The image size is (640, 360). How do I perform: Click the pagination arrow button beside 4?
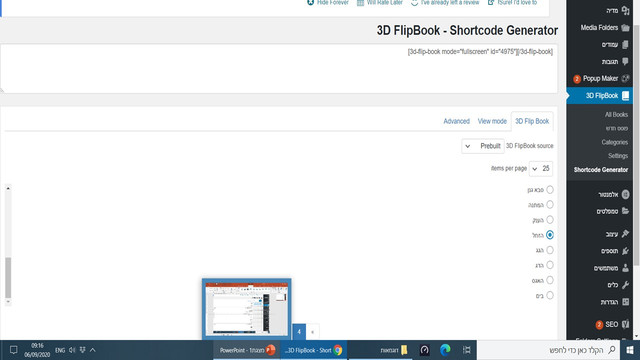(313, 332)
